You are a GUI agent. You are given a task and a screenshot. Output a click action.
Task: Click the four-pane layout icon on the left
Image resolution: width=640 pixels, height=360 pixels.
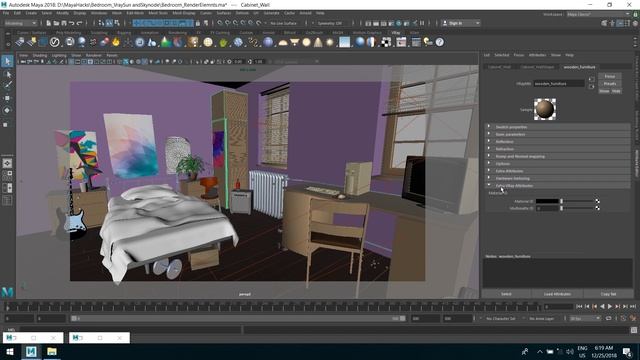coord(7,176)
